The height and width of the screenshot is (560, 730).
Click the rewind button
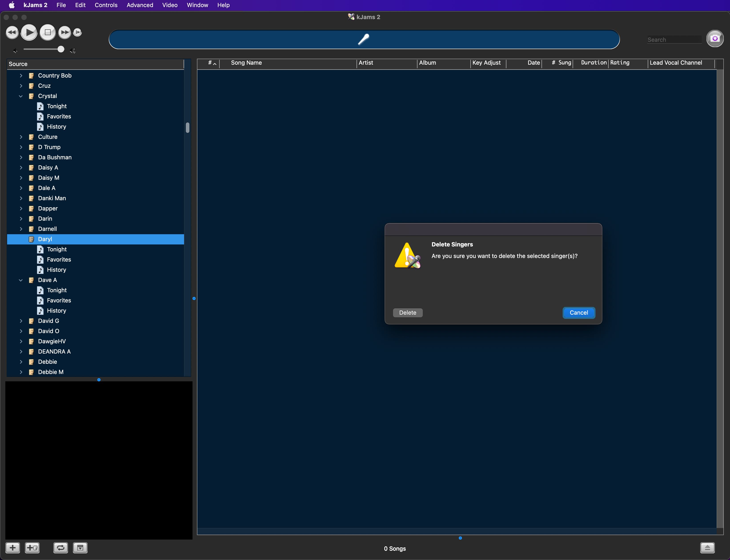12,32
